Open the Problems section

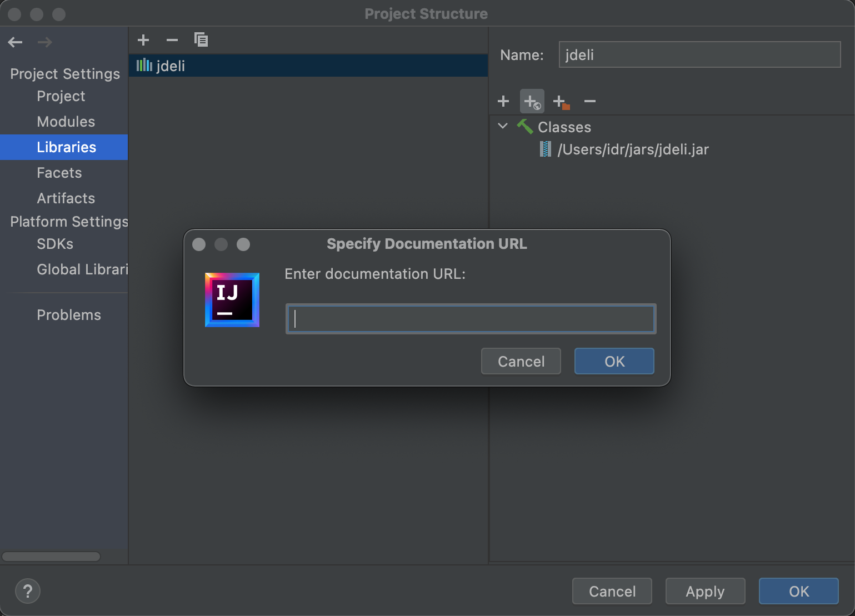pos(69,315)
